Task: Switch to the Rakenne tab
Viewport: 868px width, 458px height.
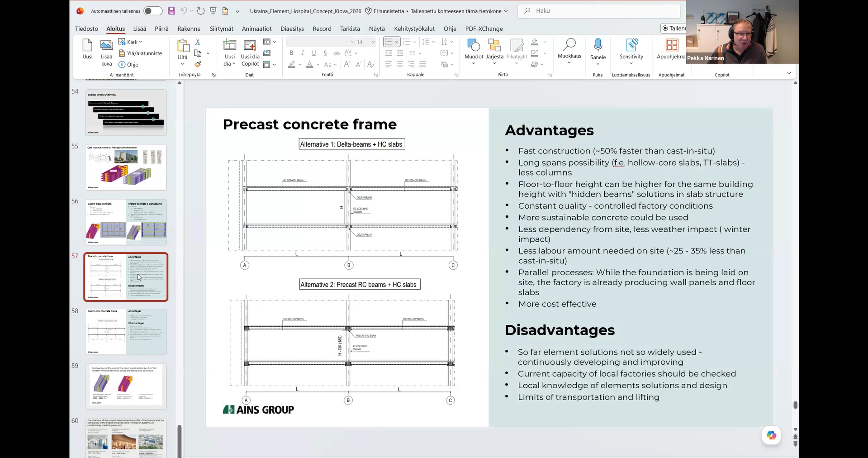Action: pos(189,29)
